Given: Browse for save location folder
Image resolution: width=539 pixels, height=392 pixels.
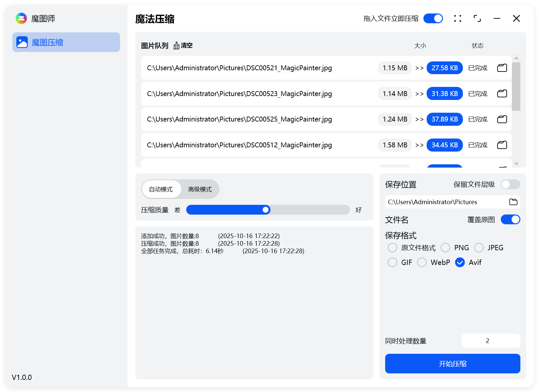Looking at the screenshot, I should (x=513, y=202).
